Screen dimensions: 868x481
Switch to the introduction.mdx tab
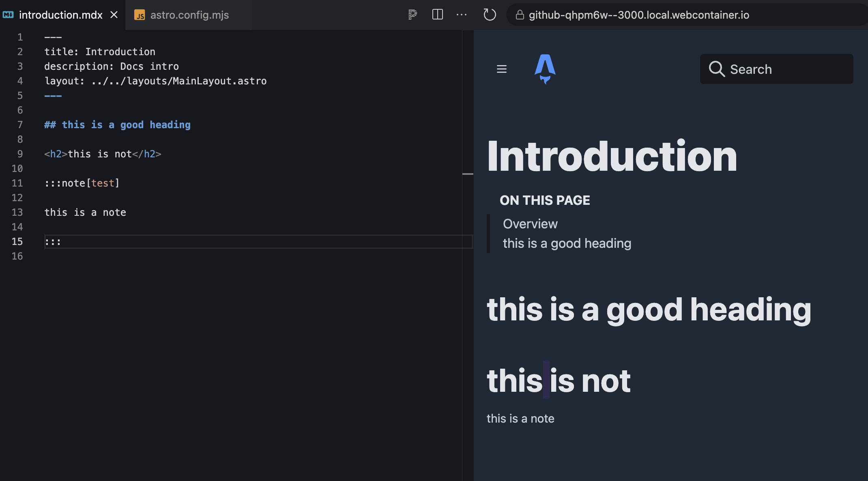click(x=61, y=15)
